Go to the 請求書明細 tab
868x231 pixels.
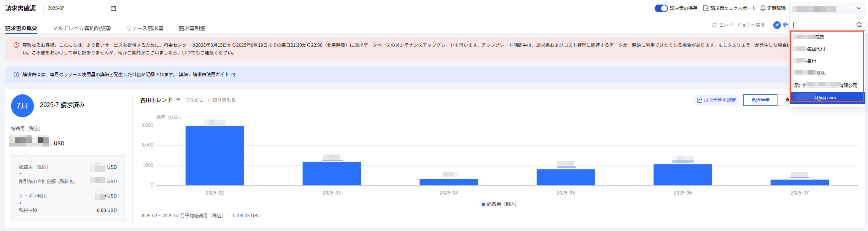pos(192,28)
